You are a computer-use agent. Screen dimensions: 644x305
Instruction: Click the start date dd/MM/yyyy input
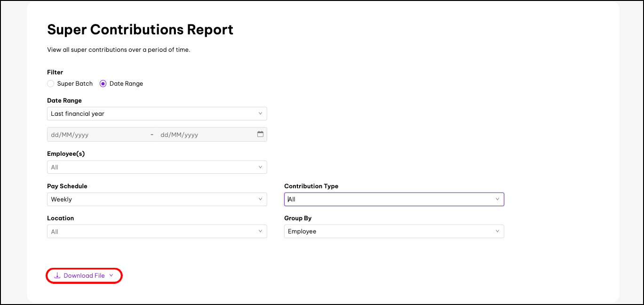[96, 135]
